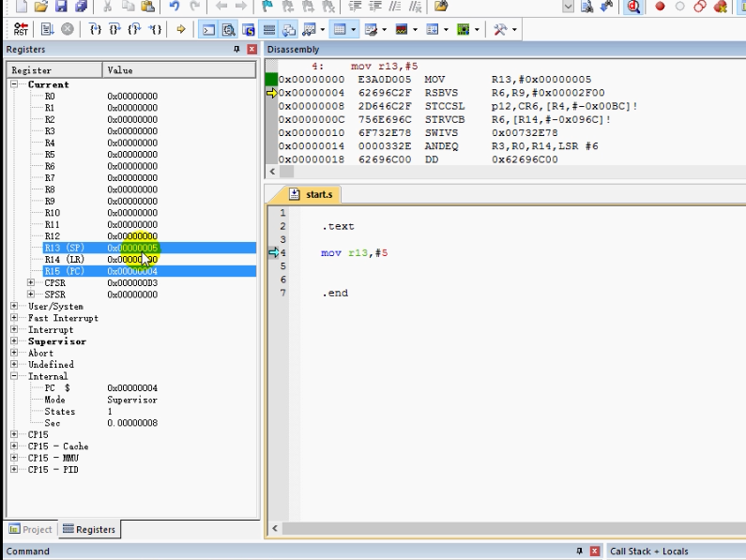Image resolution: width=746 pixels, height=560 pixels.
Task: Click the Undo toolbar icon
Action: (175, 7)
